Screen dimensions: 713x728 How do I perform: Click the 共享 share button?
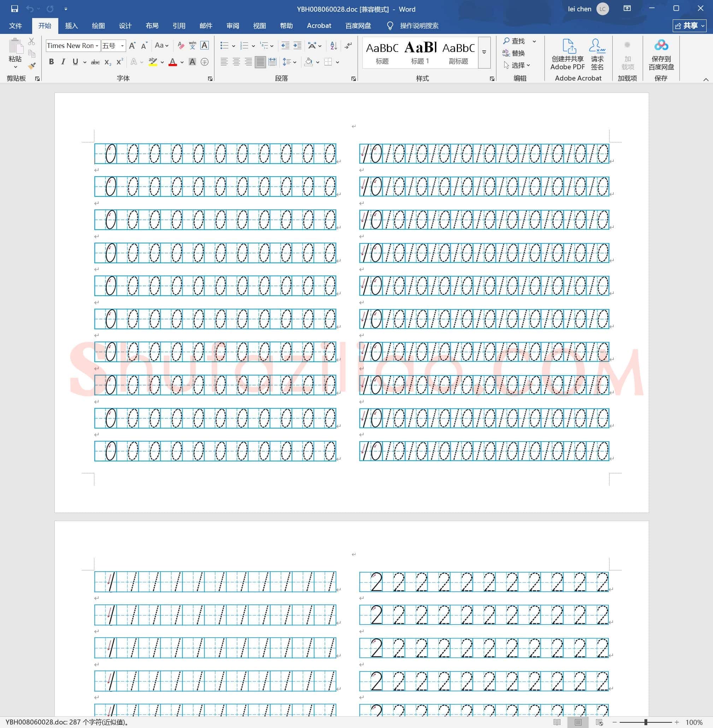click(689, 26)
